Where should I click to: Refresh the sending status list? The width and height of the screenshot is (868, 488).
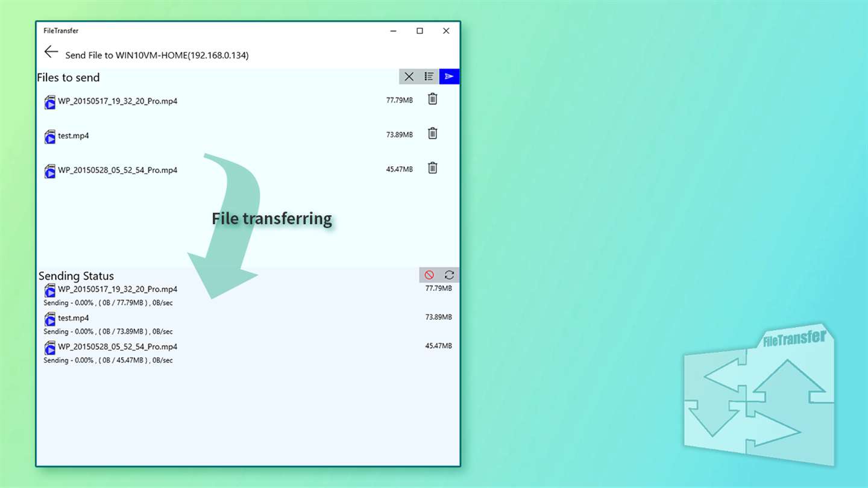pyautogui.click(x=449, y=275)
